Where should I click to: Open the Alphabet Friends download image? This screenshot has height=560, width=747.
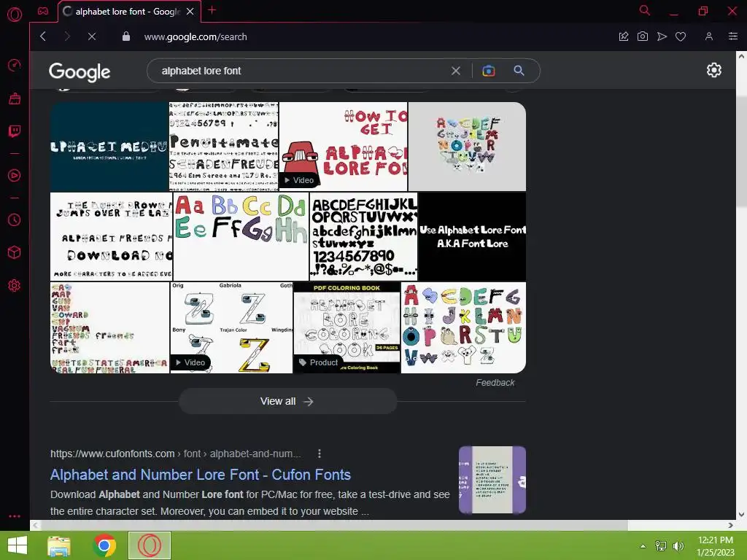click(x=111, y=237)
